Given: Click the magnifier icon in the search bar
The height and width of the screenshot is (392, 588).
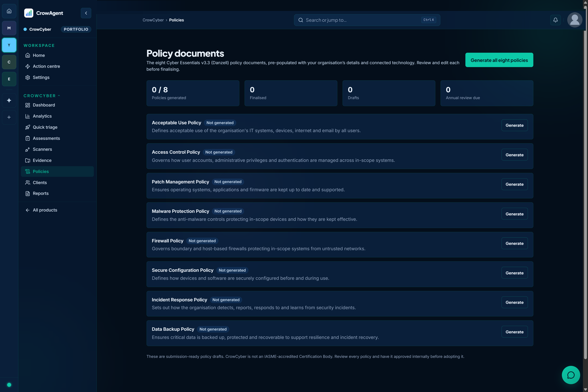Looking at the screenshot, I should click(x=301, y=20).
